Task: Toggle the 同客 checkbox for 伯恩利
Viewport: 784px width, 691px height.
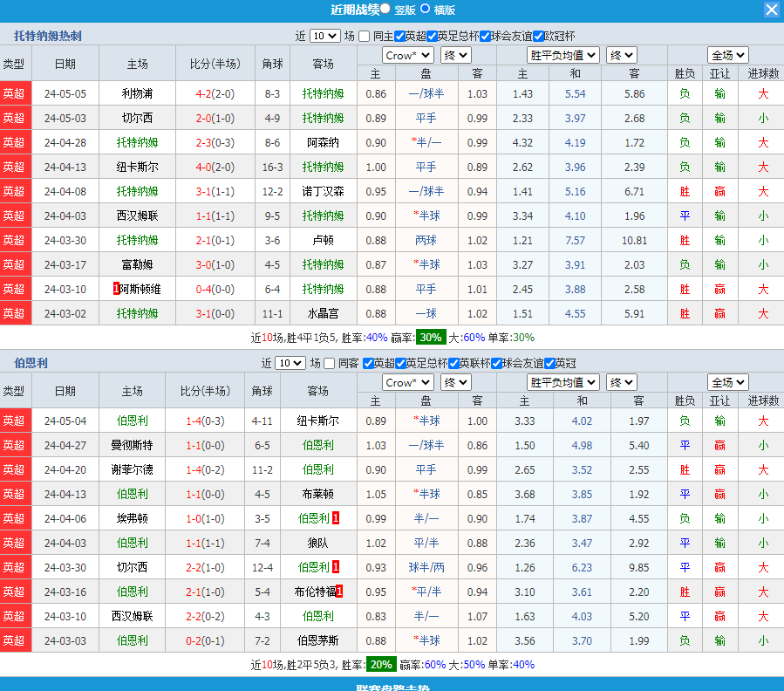Action: click(x=329, y=363)
